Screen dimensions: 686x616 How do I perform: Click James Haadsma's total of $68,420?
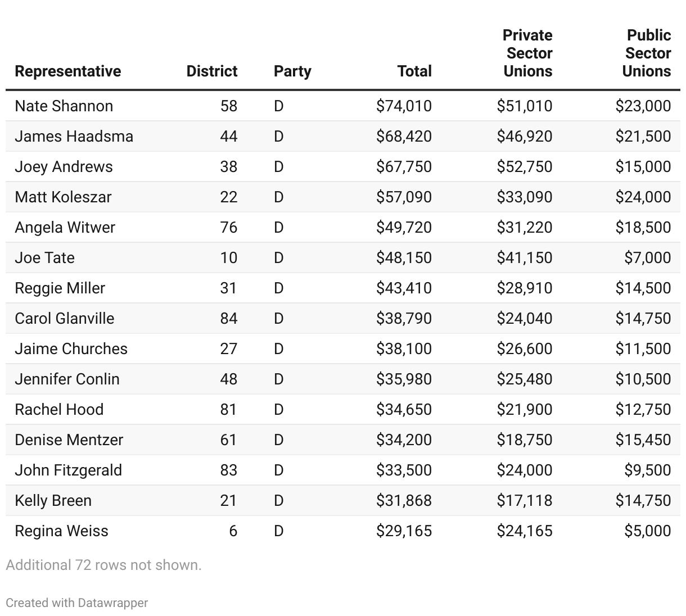point(404,137)
